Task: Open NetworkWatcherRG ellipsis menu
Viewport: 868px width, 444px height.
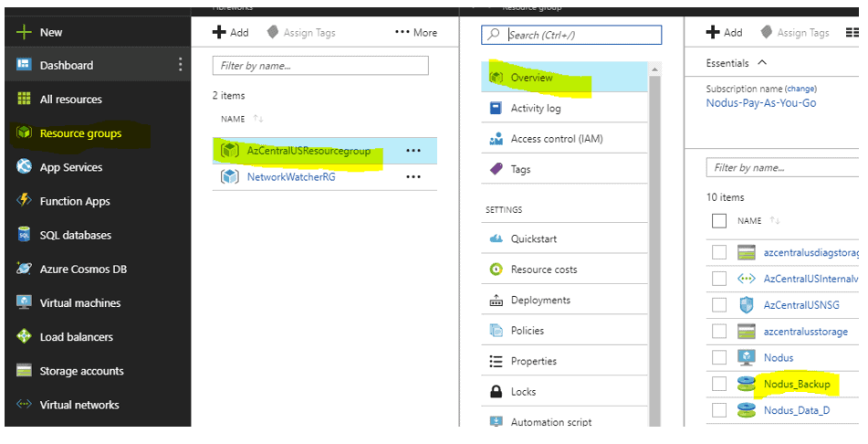Action: coord(413,177)
